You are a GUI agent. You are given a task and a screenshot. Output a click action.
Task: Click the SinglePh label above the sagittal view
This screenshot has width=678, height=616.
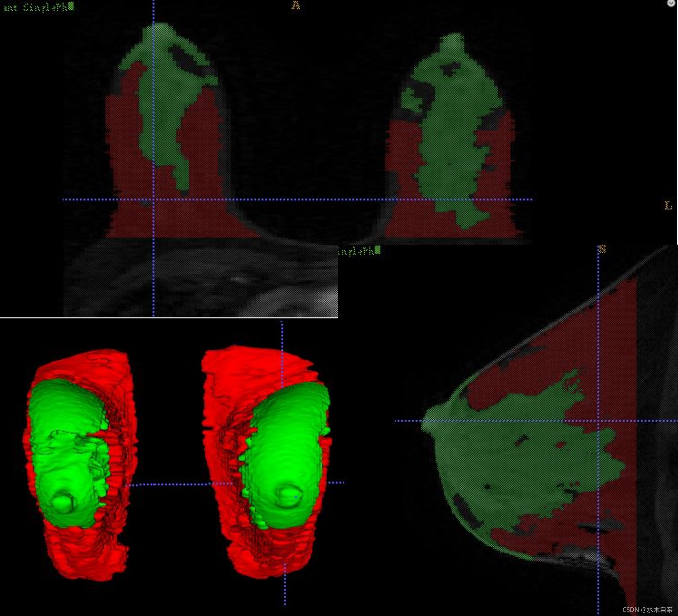point(356,251)
